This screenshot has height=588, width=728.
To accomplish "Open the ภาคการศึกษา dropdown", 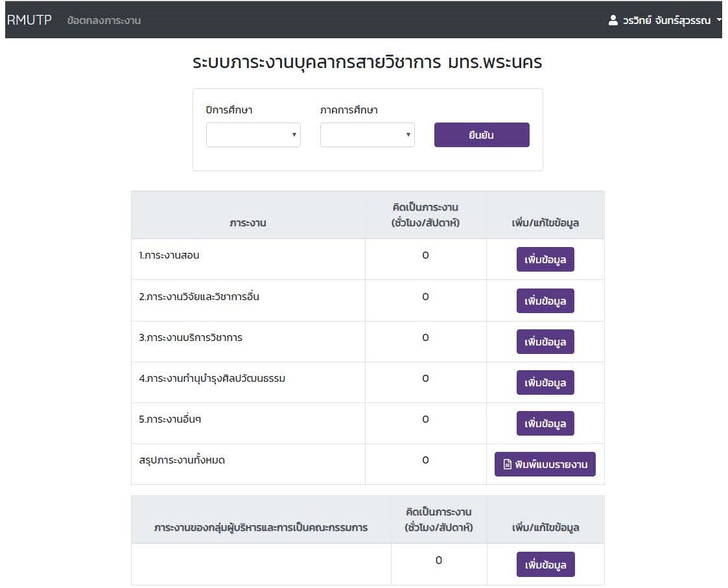I will pyautogui.click(x=367, y=135).
